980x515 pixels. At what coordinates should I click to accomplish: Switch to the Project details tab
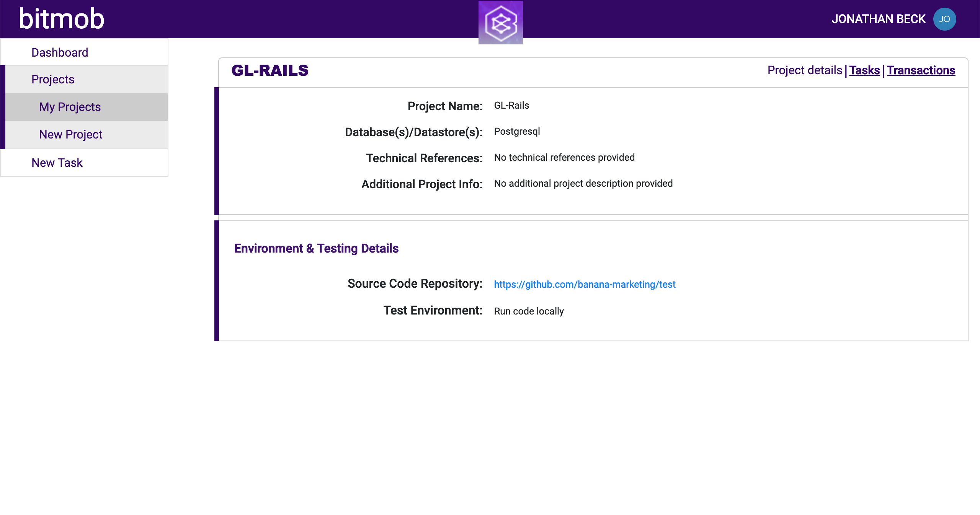click(x=805, y=70)
